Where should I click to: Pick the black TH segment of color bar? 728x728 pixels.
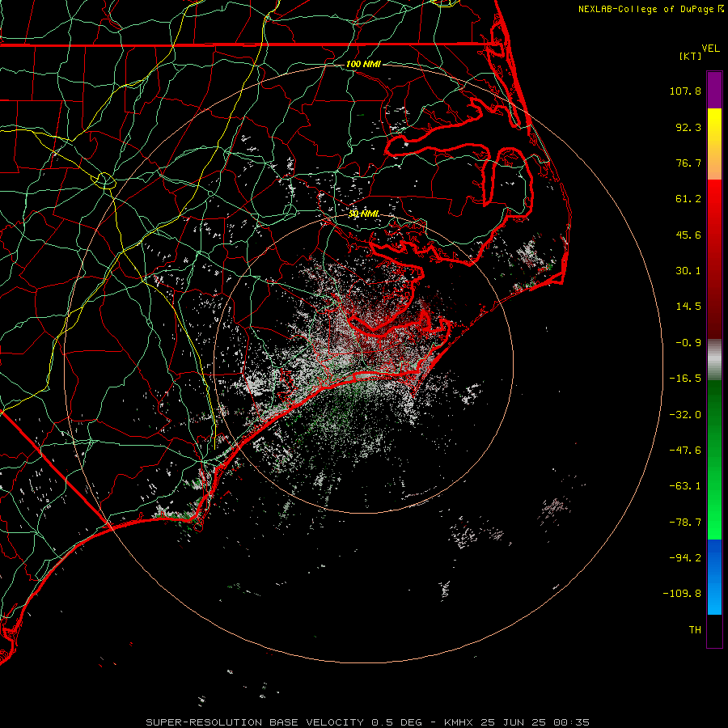(714, 631)
